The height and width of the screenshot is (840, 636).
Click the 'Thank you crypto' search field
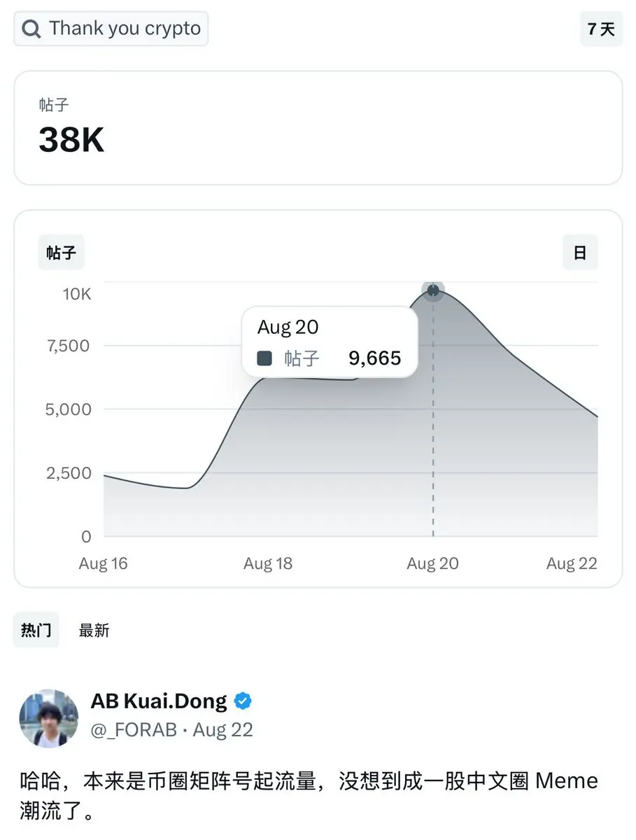click(x=111, y=29)
